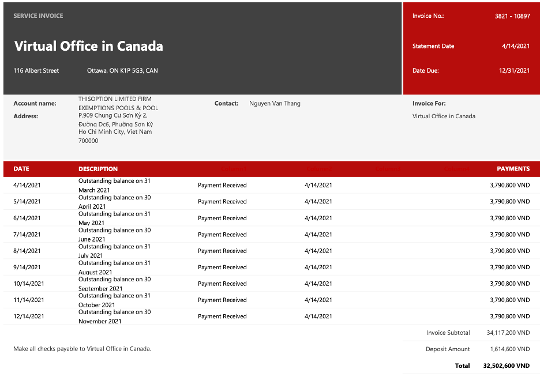Select the postal code "700000"
Screen dimensions: 540x392
tap(88, 141)
